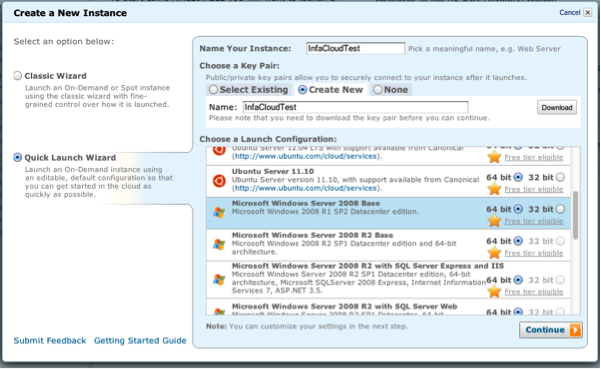The width and height of the screenshot is (601, 369).
Task: Select 32 bit for Windows Server 2008 Base
Action: 560,209
